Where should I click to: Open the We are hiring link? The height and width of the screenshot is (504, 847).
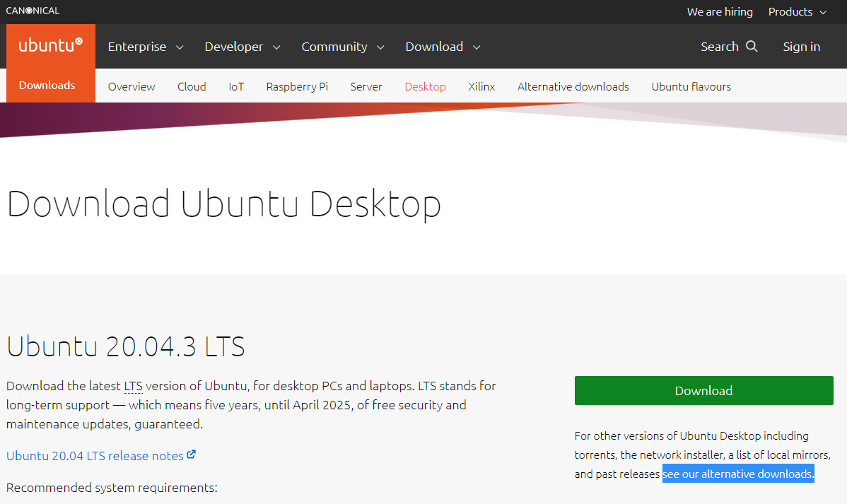click(x=720, y=12)
